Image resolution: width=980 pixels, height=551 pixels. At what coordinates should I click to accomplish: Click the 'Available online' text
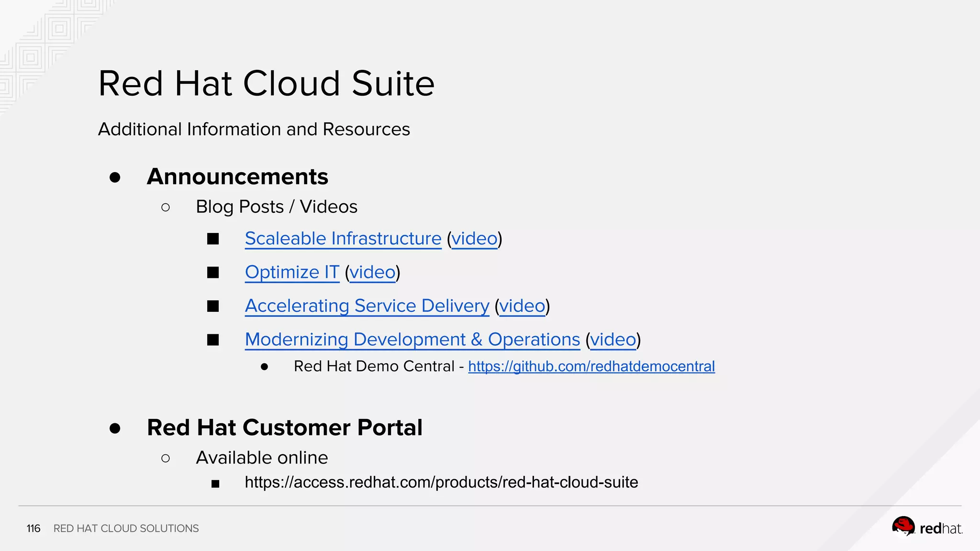[262, 458]
